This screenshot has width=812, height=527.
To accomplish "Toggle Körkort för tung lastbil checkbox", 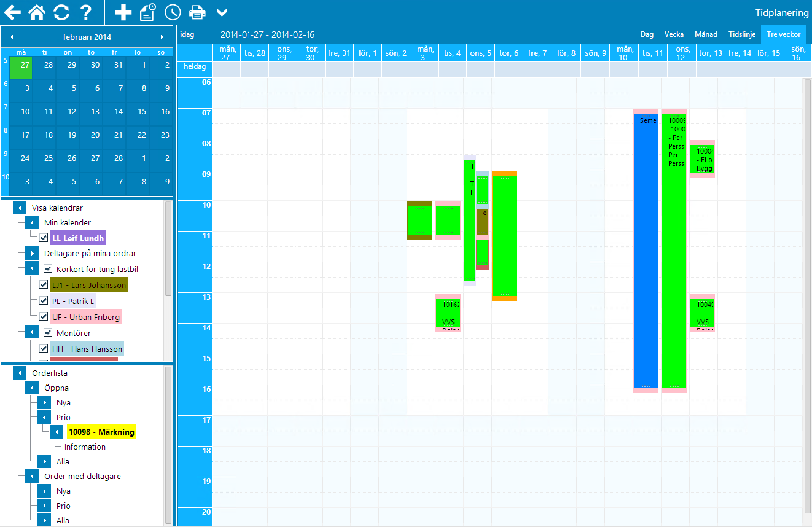I will 48,268.
